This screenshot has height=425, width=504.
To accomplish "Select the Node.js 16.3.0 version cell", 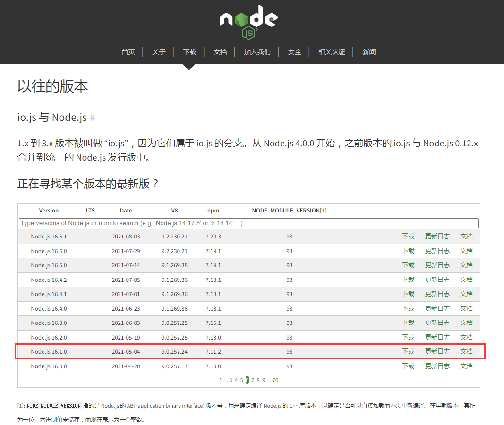I will [x=49, y=323].
